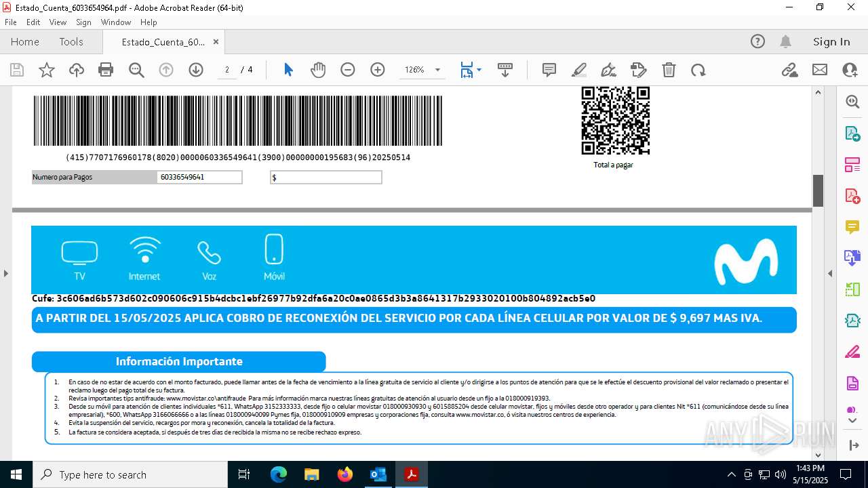
Task: Open the File menu
Action: click(x=11, y=22)
